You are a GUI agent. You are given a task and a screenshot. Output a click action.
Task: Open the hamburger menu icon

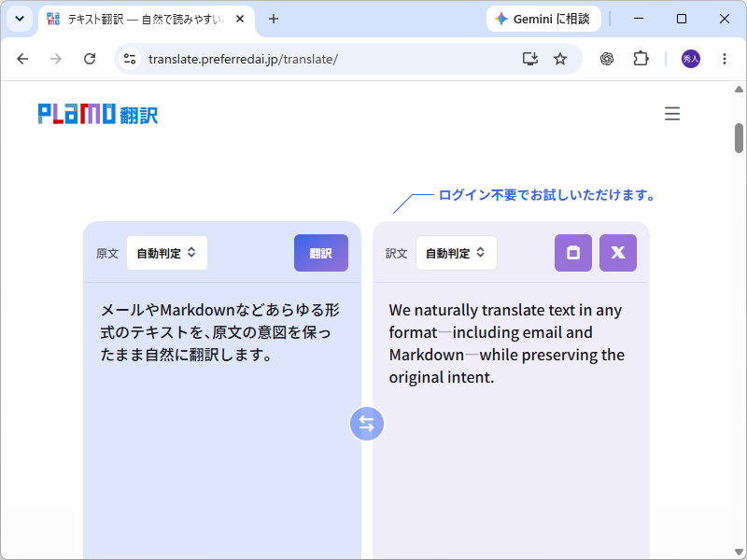[672, 114]
